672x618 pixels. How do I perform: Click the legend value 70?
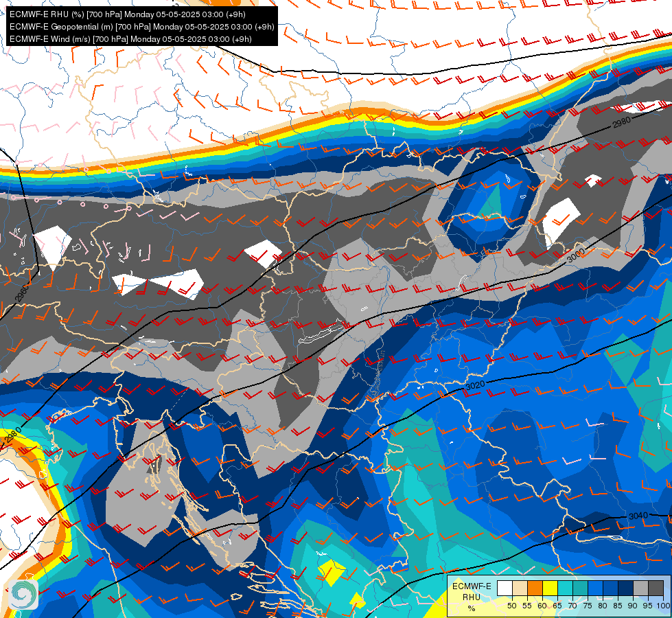click(x=572, y=606)
